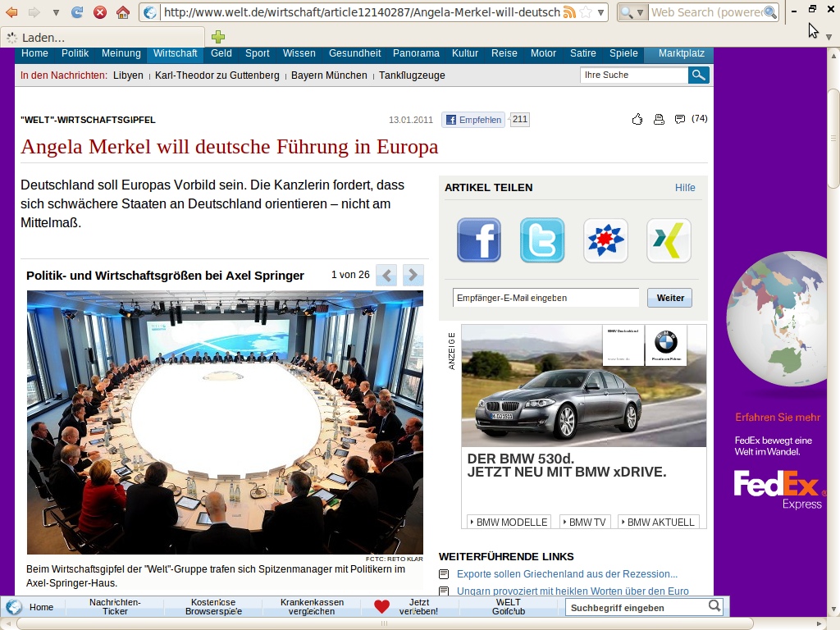The width and height of the screenshot is (840, 630).
Task: Click the Weiter button
Action: pos(670,298)
